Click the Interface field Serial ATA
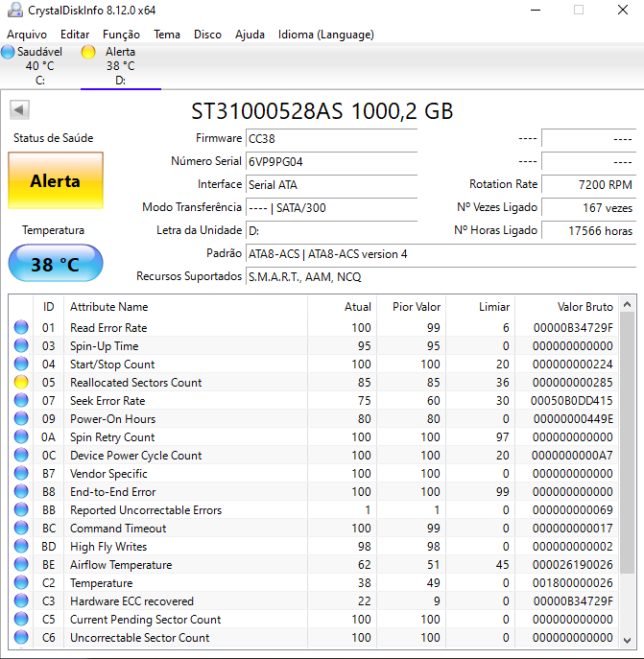The width and height of the screenshot is (644, 659). point(331,184)
